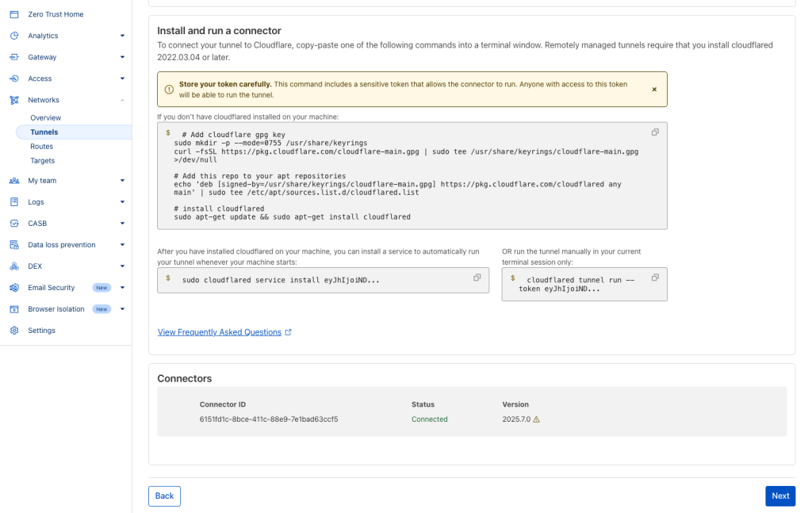The height and width of the screenshot is (513, 812).
Task: Click the Access sidebar icon
Action: (x=14, y=78)
